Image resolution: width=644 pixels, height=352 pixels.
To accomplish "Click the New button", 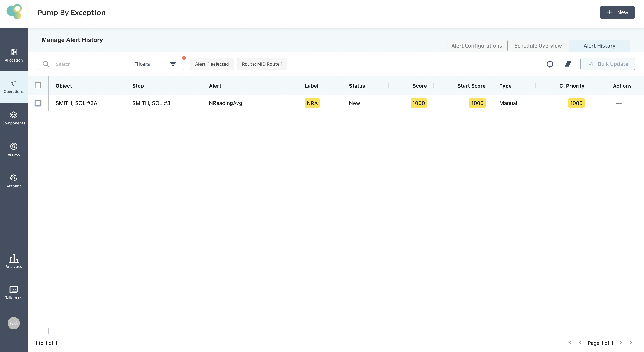I will pos(617,12).
